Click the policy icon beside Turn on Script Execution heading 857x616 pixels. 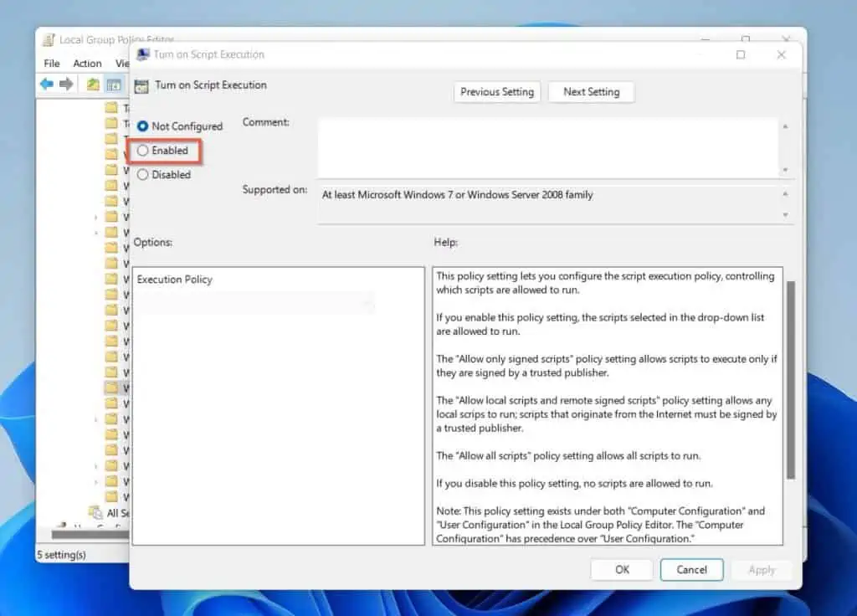141,86
